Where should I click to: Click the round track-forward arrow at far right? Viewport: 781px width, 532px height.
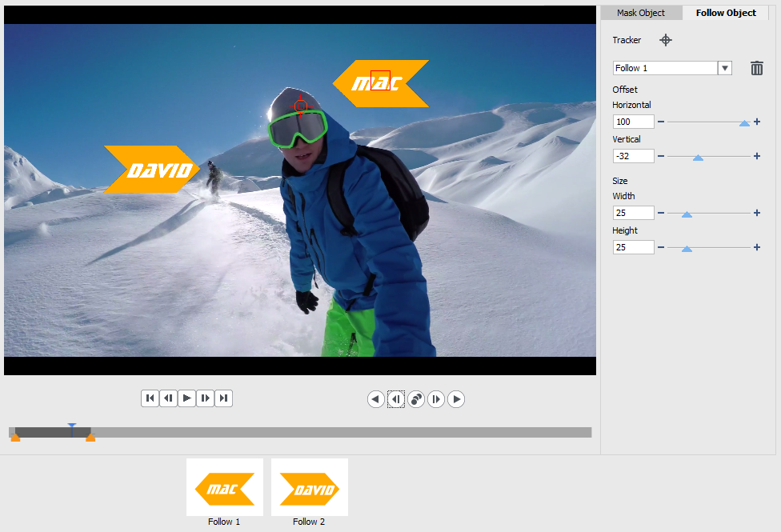[456, 399]
